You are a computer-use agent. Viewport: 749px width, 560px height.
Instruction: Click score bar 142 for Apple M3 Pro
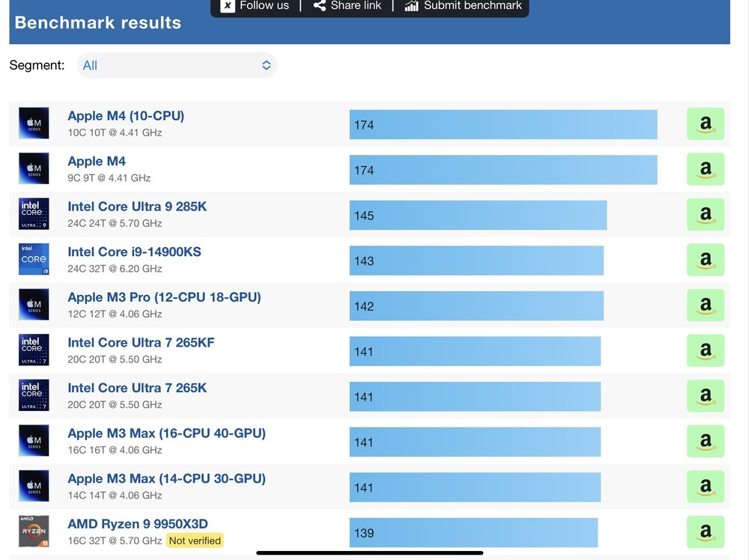476,306
